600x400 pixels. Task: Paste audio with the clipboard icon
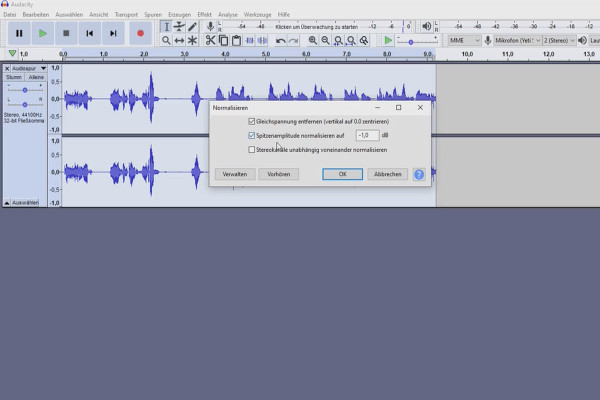pyautogui.click(x=236, y=40)
